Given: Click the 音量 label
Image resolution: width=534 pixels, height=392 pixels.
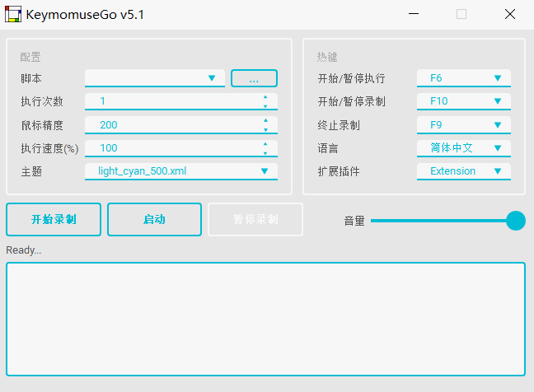Looking at the screenshot, I should click(354, 222).
